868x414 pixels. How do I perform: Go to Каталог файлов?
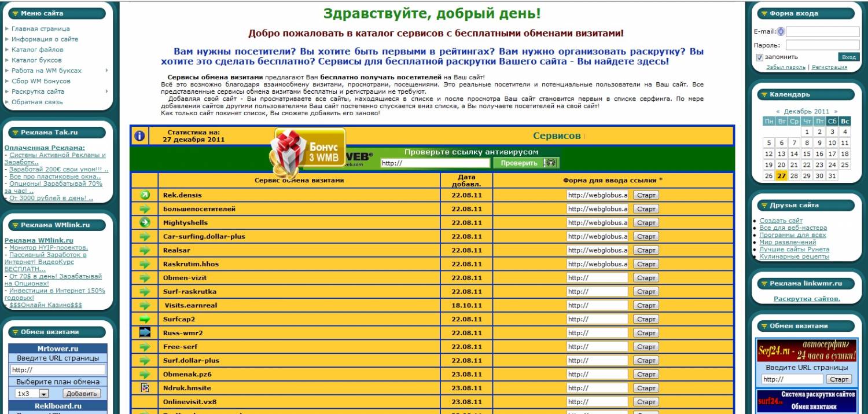click(x=38, y=50)
